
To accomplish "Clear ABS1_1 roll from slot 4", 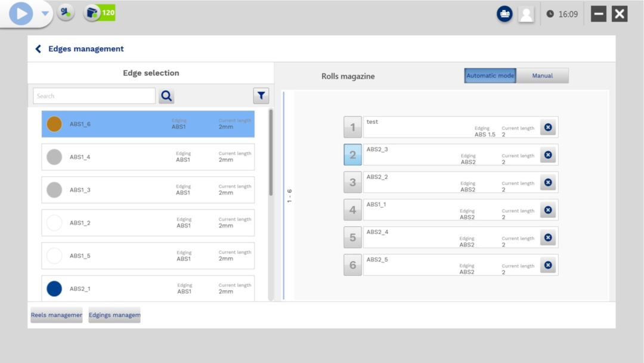I will [x=547, y=210].
